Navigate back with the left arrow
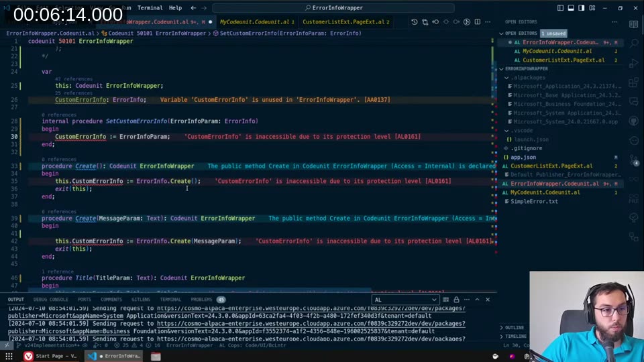Viewport: 644px width, 362px height. (x=193, y=8)
